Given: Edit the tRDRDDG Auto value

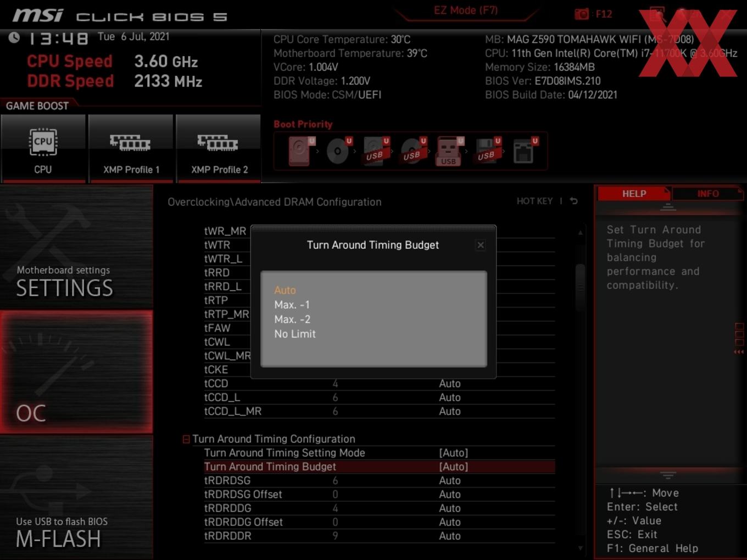Looking at the screenshot, I should [x=450, y=508].
